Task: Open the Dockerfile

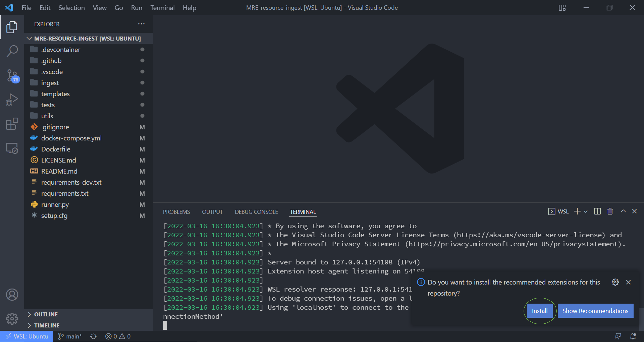Action: pos(89,149)
